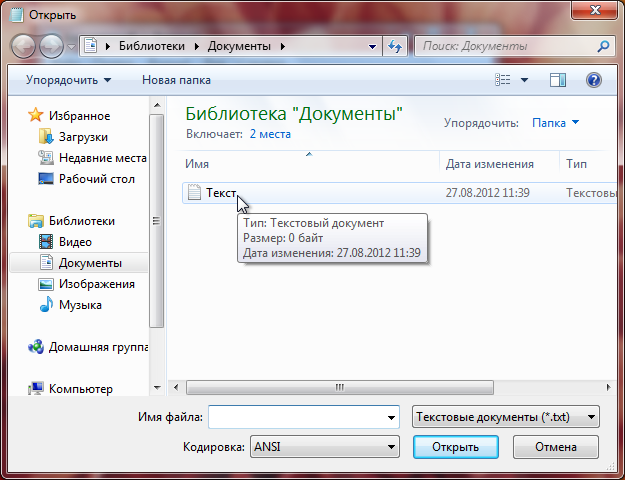
Task: Click the Рабочий стол monitor icon
Action: [46, 179]
